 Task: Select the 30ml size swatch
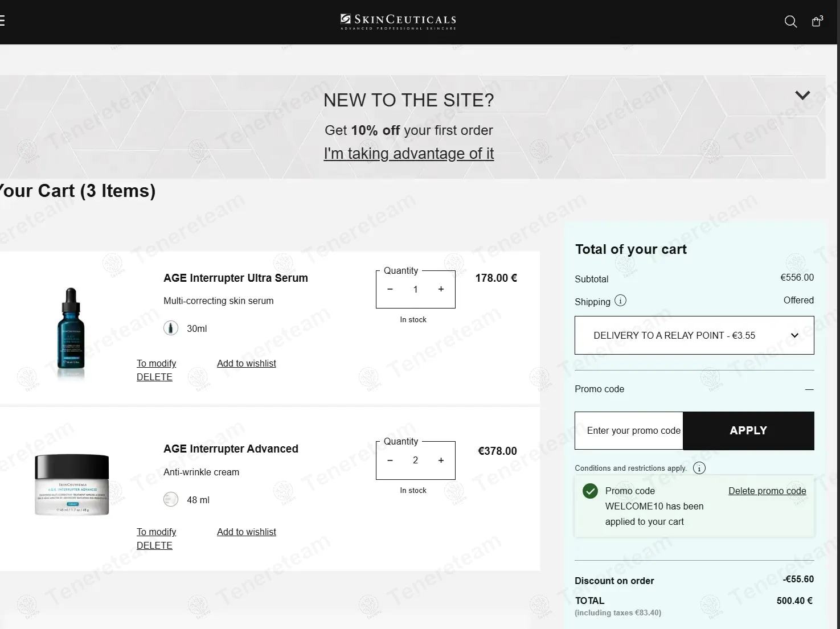171,328
